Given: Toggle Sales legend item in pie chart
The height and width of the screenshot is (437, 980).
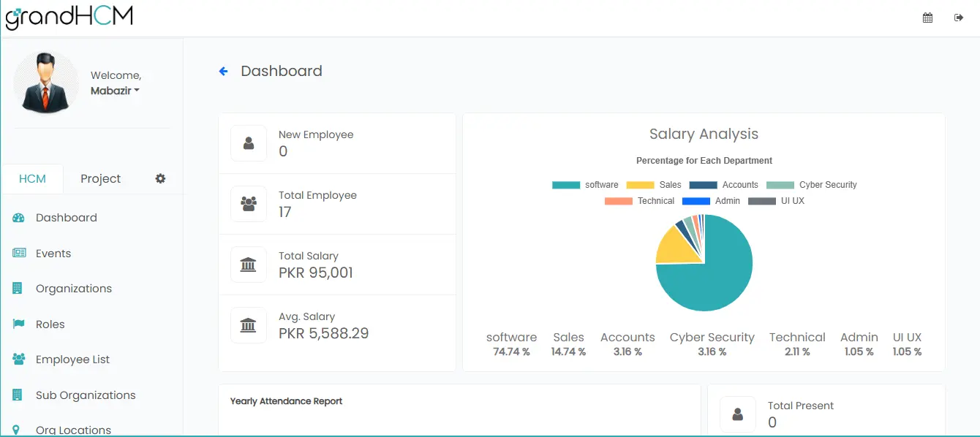Looking at the screenshot, I should pos(653,185).
